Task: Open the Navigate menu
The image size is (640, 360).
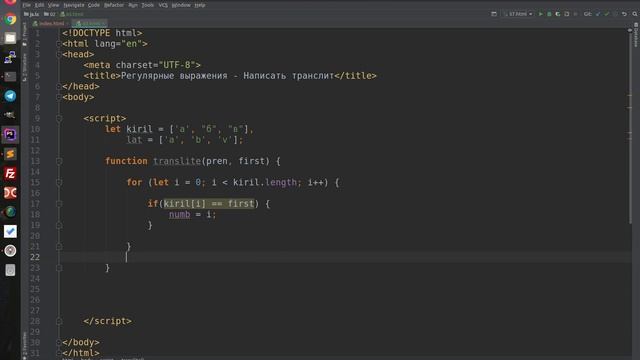Action: point(74,5)
